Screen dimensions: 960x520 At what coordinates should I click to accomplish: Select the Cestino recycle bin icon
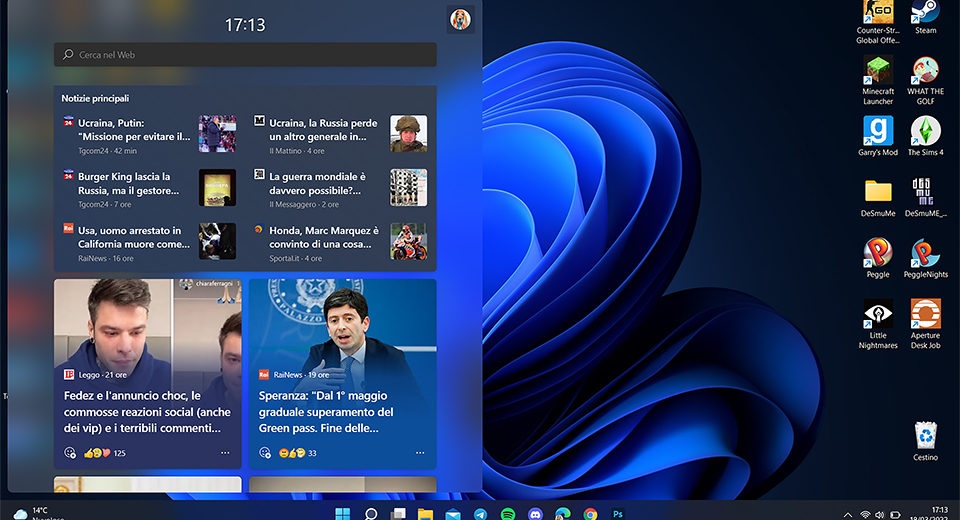925,437
